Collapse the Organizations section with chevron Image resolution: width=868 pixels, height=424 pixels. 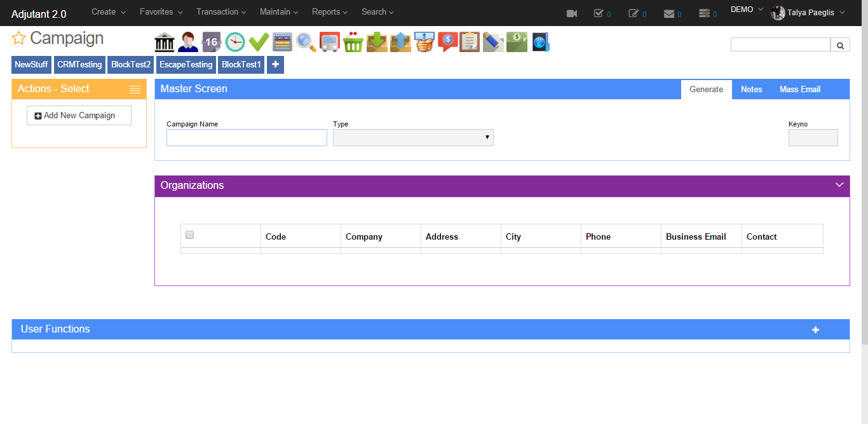[839, 185]
